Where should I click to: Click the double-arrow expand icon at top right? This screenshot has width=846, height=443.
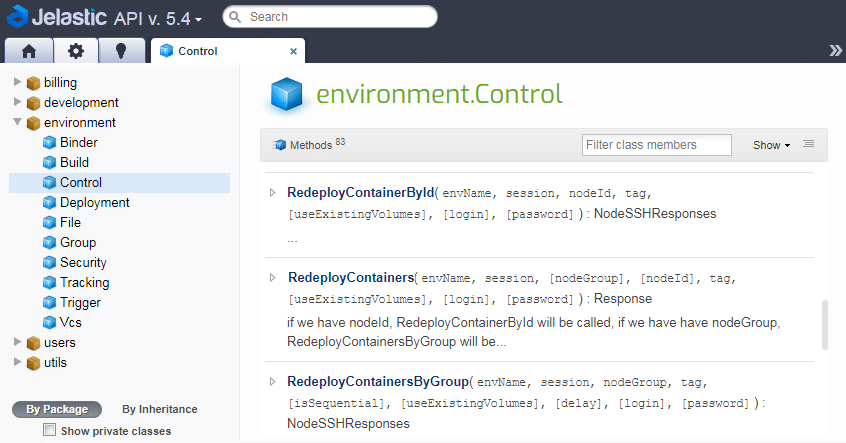tap(835, 51)
